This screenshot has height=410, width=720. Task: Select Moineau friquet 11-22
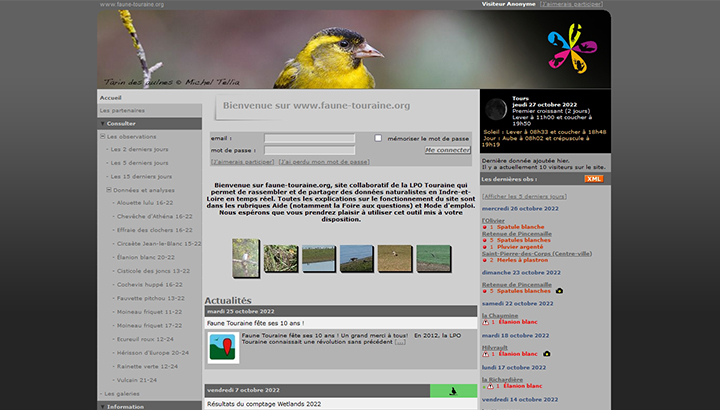[149, 312]
